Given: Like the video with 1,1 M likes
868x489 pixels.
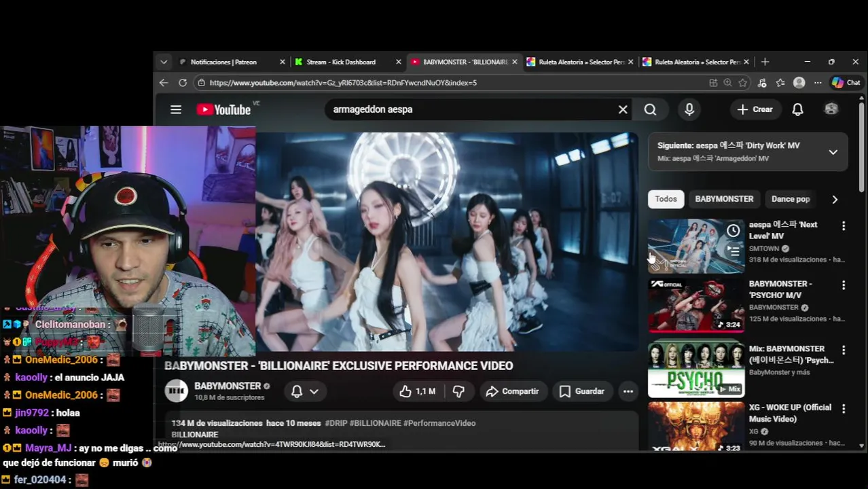Looking at the screenshot, I should 417,391.
